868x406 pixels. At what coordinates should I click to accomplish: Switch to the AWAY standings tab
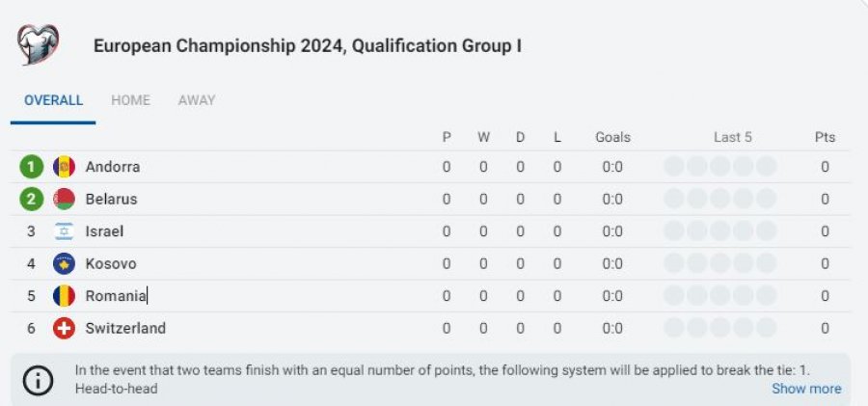197,100
